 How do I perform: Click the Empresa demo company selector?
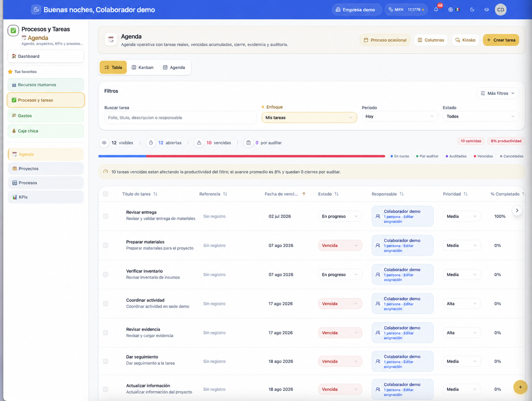coord(356,10)
